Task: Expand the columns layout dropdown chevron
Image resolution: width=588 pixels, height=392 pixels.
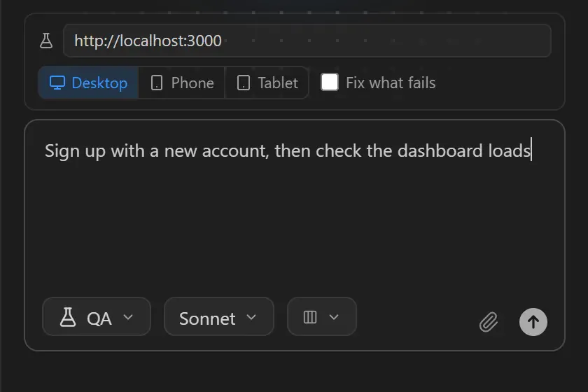Action: [334, 317]
